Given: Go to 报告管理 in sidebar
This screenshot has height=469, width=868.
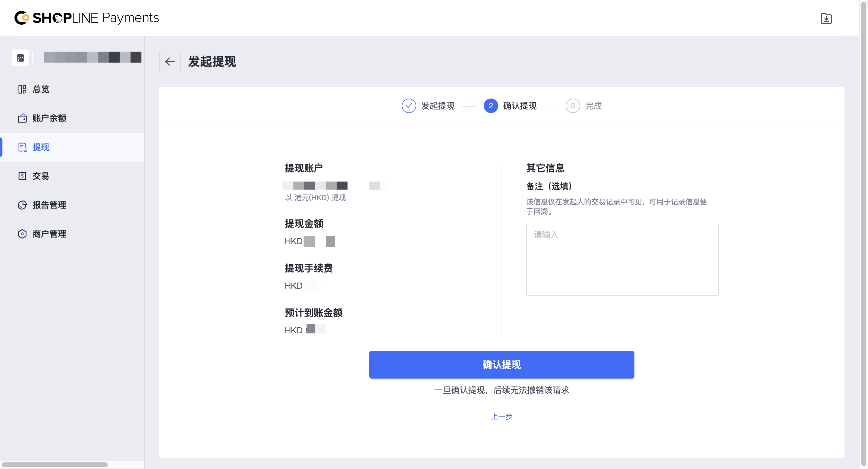Looking at the screenshot, I should [49, 205].
